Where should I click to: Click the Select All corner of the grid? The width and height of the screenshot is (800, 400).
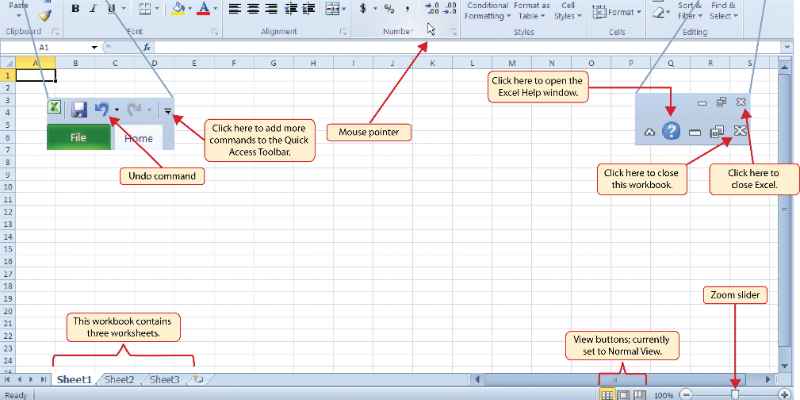[8, 63]
